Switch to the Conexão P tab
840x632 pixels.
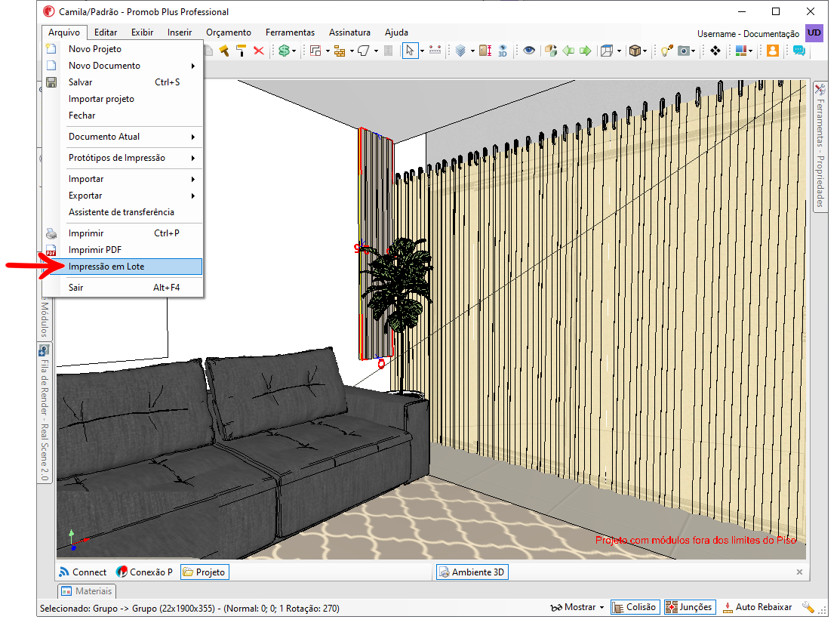tap(145, 572)
